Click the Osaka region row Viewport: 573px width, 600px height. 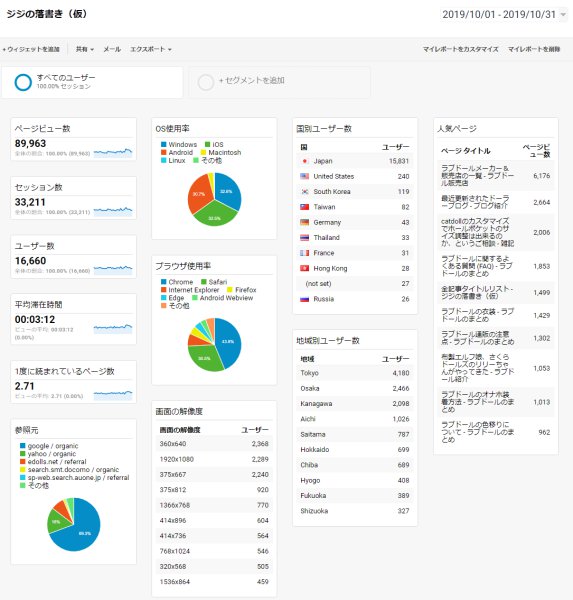tap(355, 388)
